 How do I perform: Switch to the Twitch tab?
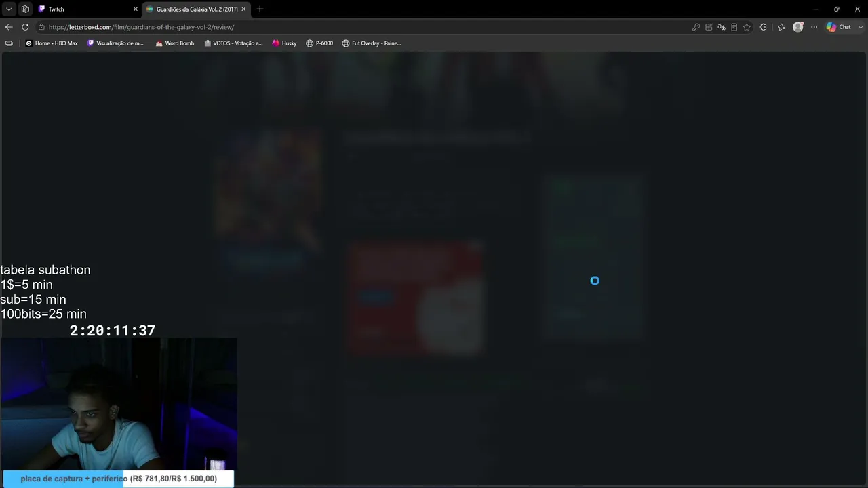click(x=87, y=9)
